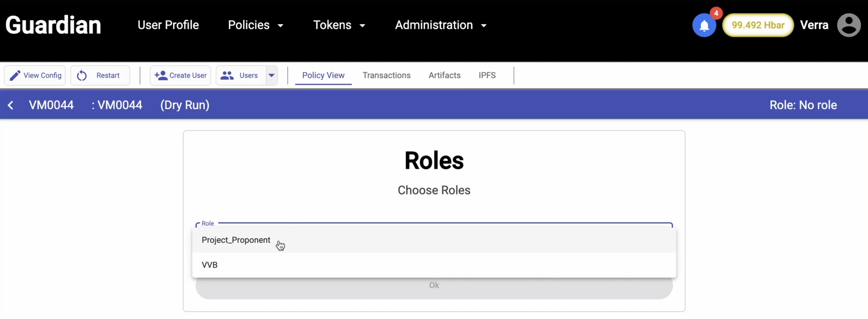Open the Policies dropdown menu
The width and height of the screenshot is (868, 319).
pos(255,25)
